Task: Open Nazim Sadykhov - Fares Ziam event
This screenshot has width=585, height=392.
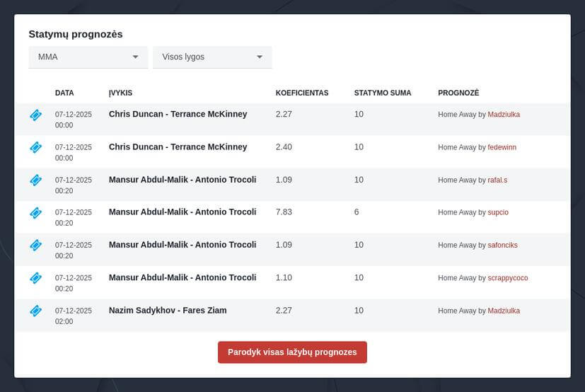Action: (x=168, y=311)
